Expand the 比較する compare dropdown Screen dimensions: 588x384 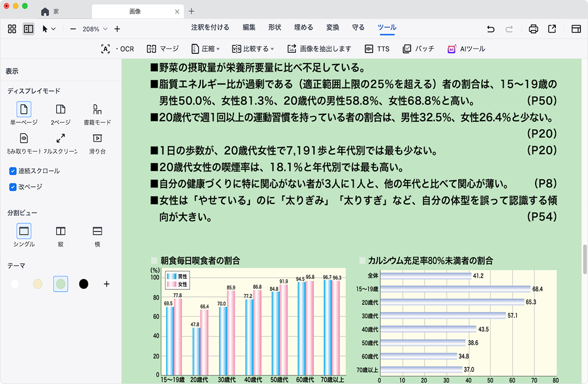point(253,49)
